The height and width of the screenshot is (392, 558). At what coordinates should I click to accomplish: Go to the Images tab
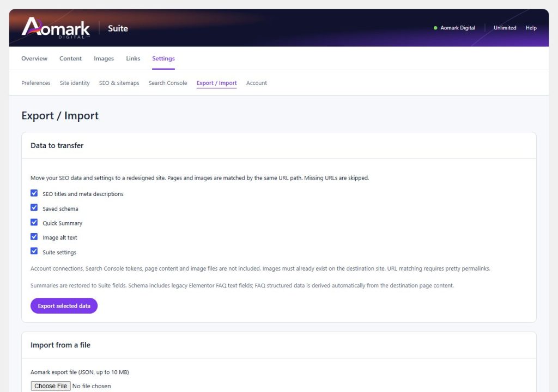(x=104, y=58)
